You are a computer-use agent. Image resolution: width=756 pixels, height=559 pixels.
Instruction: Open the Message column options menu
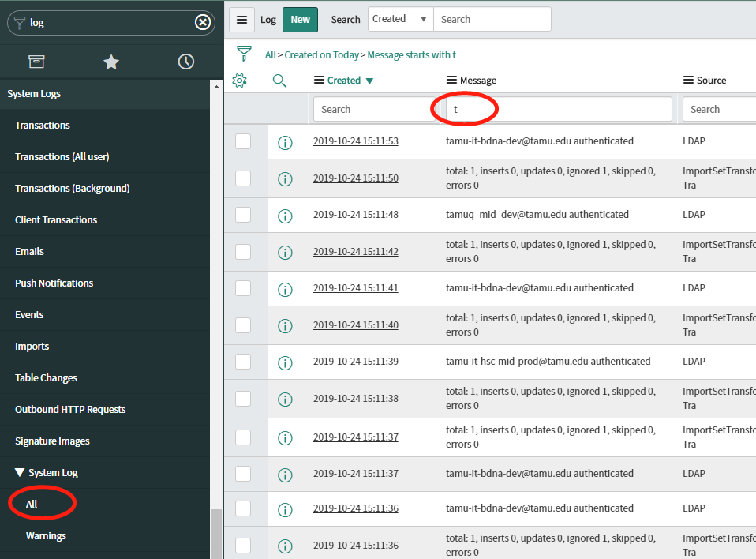[451, 81]
